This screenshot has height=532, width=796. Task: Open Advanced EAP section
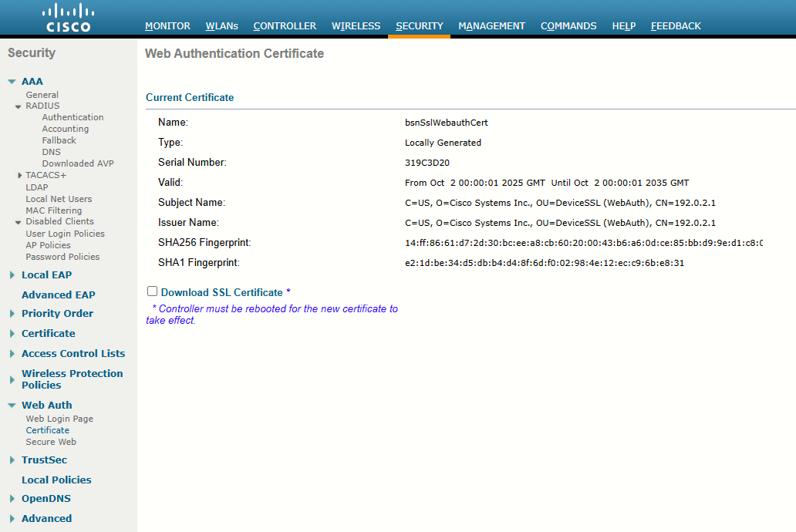pos(59,295)
